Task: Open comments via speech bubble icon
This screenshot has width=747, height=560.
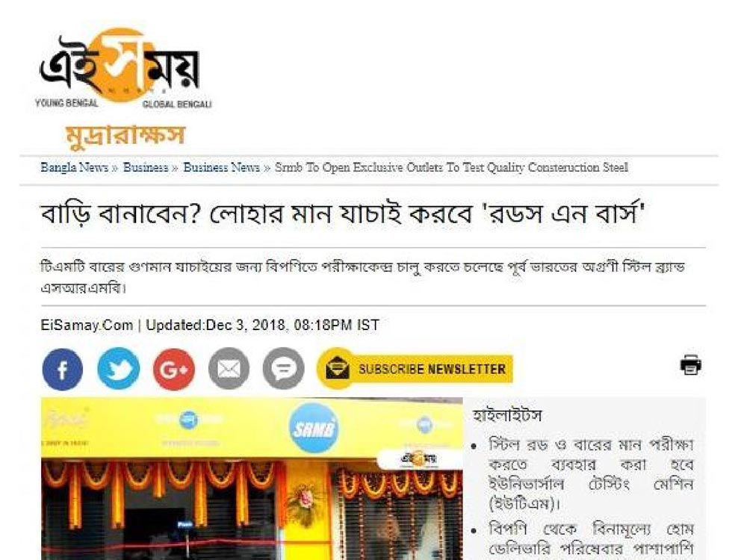Action: tap(283, 369)
